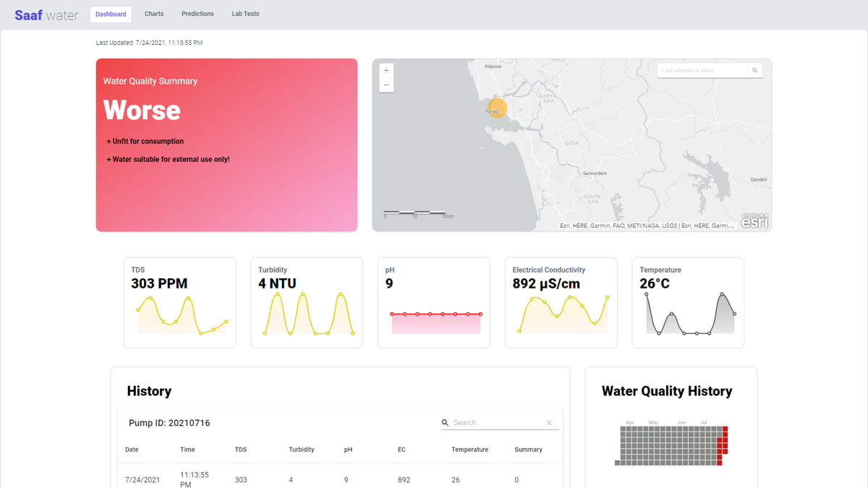Click the Pump ID: 20210716 title

[169, 423]
